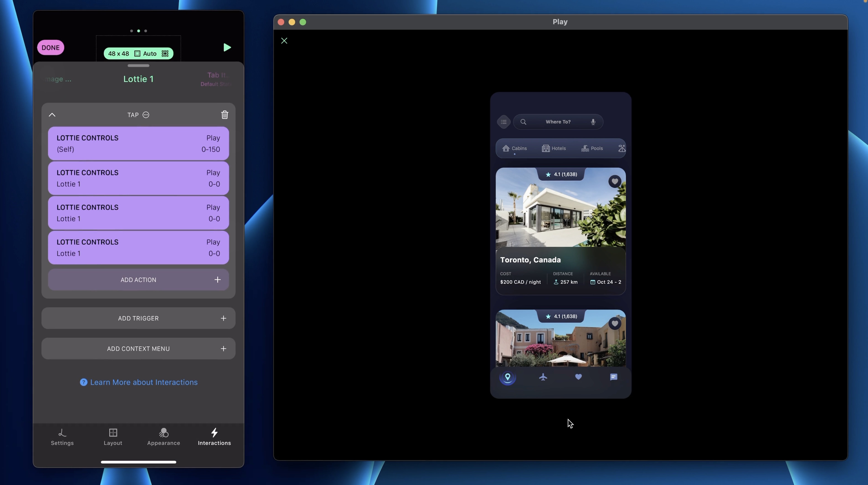
Task: Click the Where To? search field
Action: [x=558, y=122]
